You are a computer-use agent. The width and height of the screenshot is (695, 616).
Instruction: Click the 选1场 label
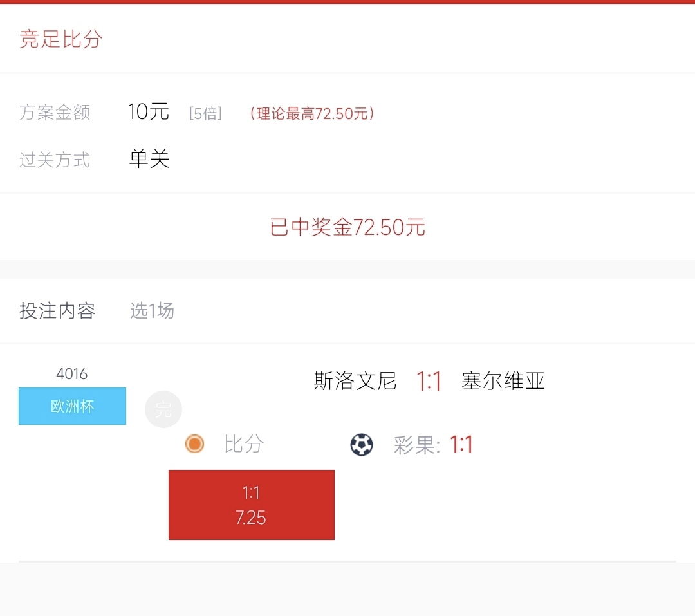point(152,311)
